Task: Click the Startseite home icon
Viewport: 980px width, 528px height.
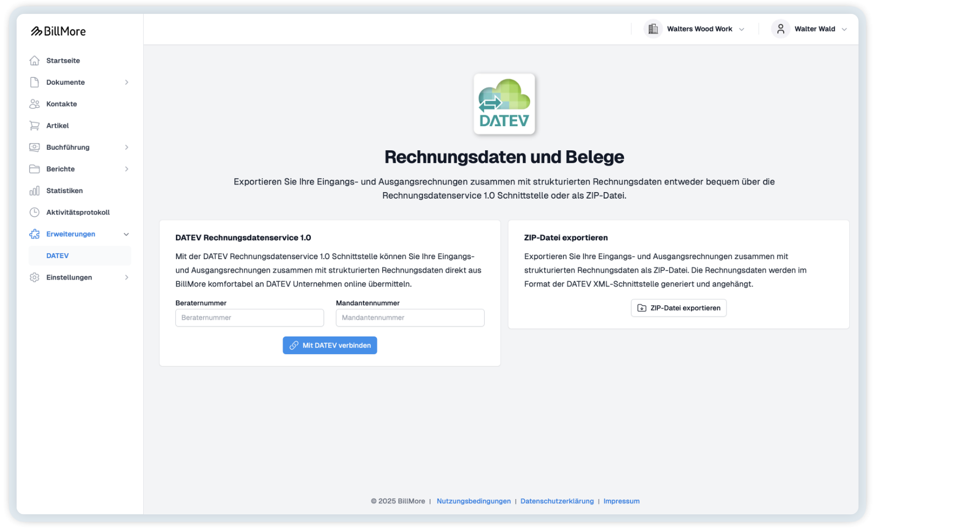Action: tap(35, 61)
